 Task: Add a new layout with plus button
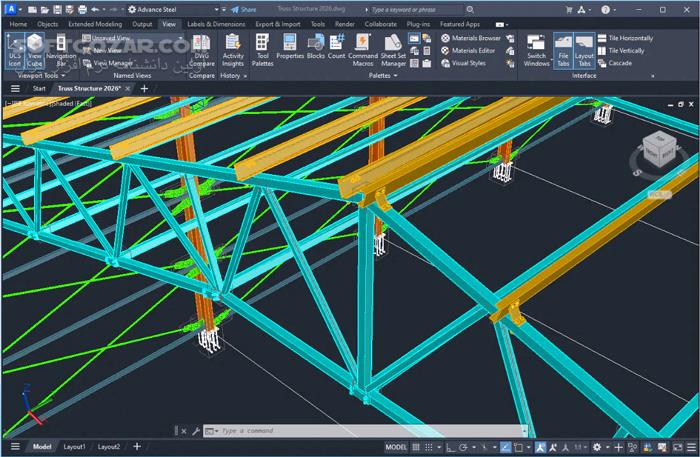pos(135,447)
